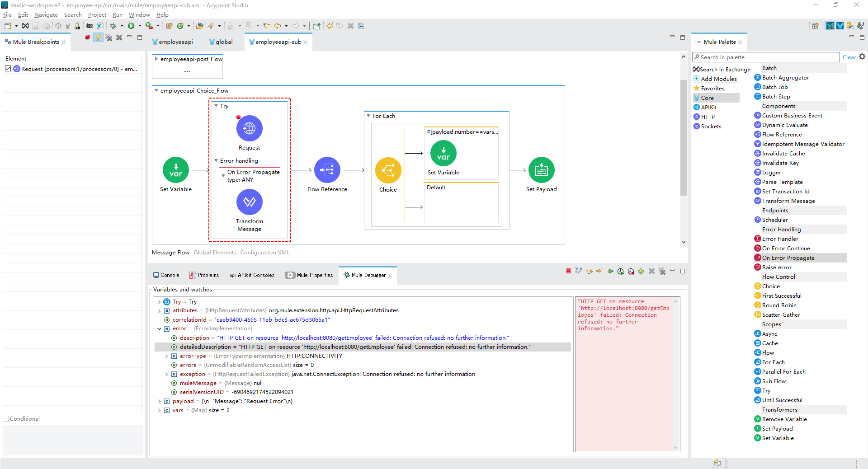Open the Navigate menu

pos(46,15)
